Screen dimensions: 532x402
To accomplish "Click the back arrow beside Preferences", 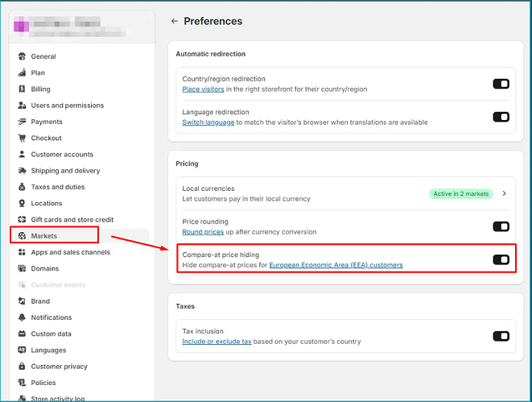I will click(175, 22).
